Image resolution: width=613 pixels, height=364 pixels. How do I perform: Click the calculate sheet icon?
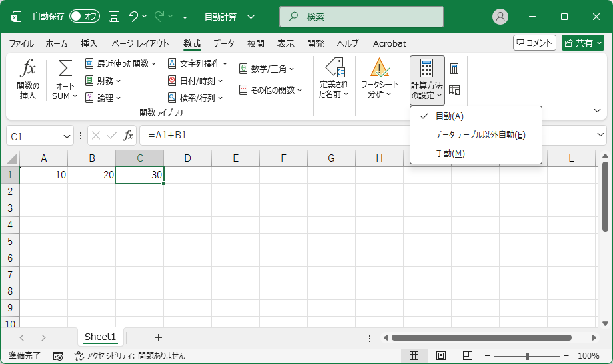454,91
